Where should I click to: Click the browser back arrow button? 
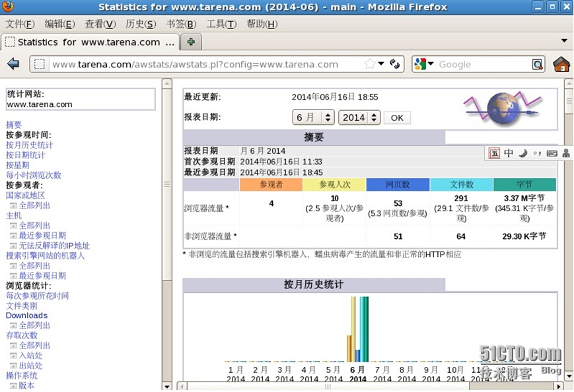coord(13,64)
